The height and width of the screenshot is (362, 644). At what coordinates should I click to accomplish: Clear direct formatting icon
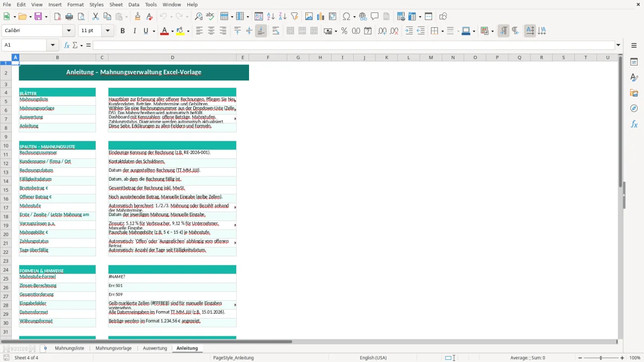[149, 17]
